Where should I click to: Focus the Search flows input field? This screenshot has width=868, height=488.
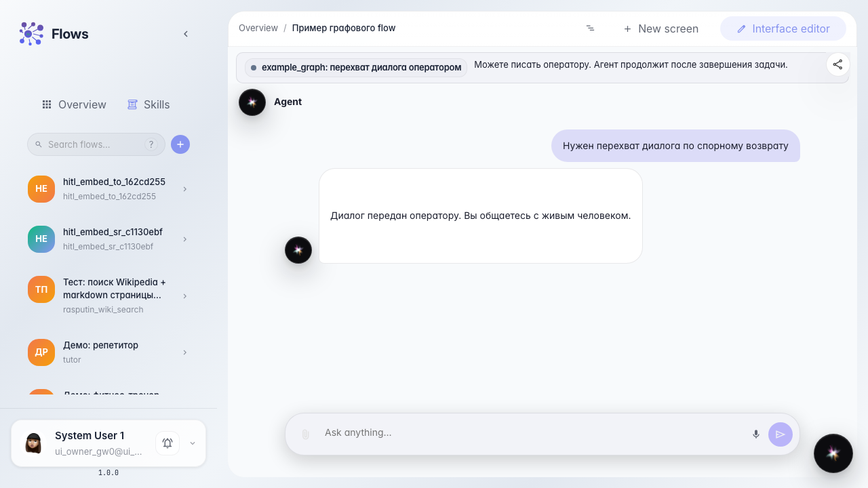96,144
